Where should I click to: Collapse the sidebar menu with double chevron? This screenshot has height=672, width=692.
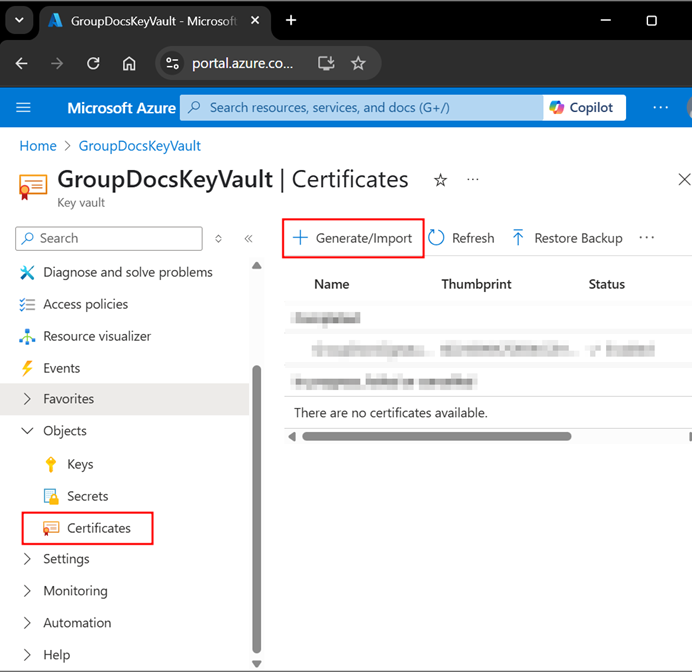pyautogui.click(x=248, y=239)
